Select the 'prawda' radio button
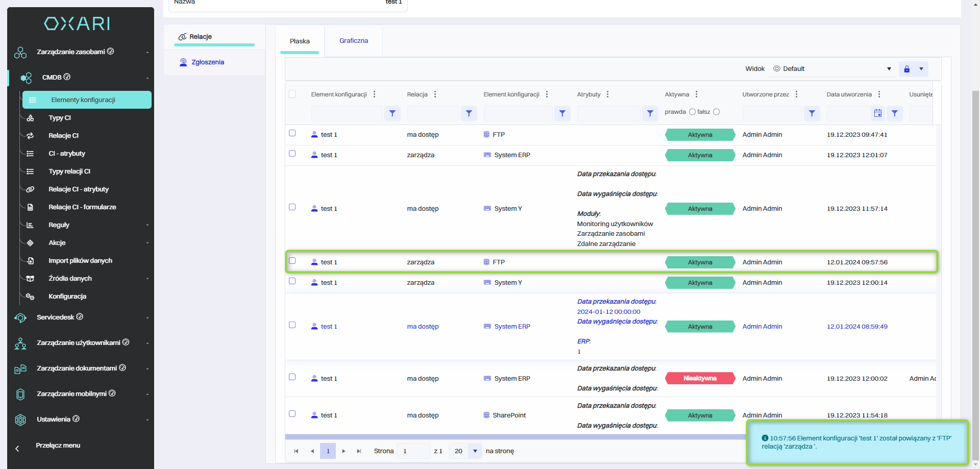 [x=692, y=112]
